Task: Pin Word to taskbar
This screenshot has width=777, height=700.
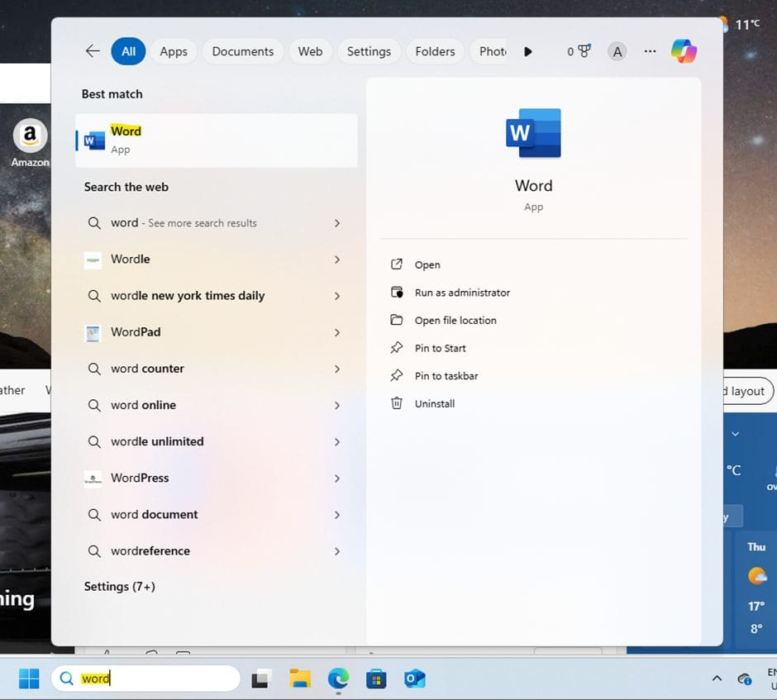Action: point(446,376)
